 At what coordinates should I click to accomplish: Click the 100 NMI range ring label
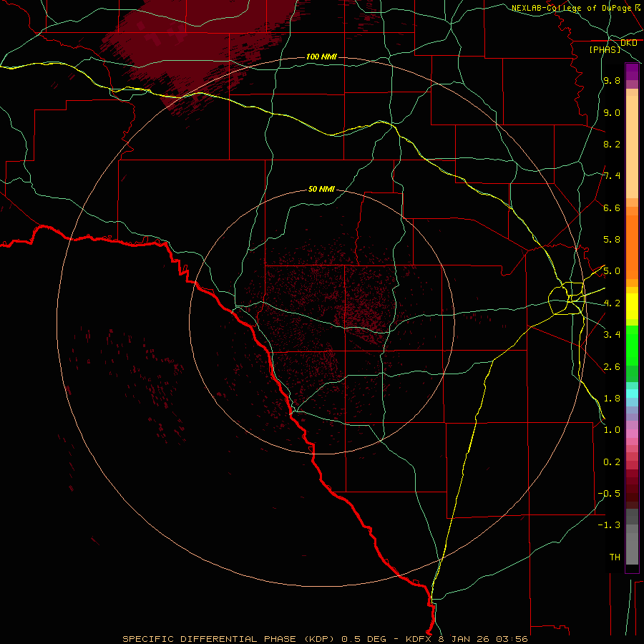(x=321, y=57)
